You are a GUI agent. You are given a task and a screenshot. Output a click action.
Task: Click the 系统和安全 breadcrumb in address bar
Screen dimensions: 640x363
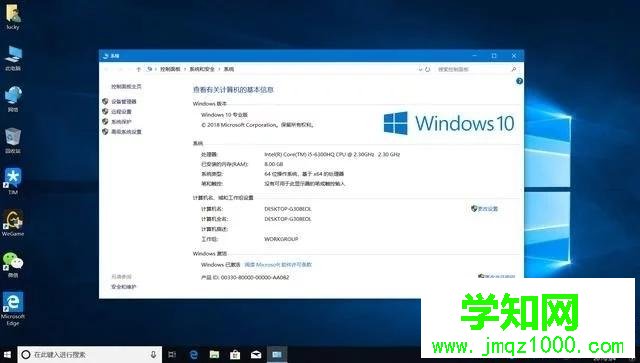[202, 69]
